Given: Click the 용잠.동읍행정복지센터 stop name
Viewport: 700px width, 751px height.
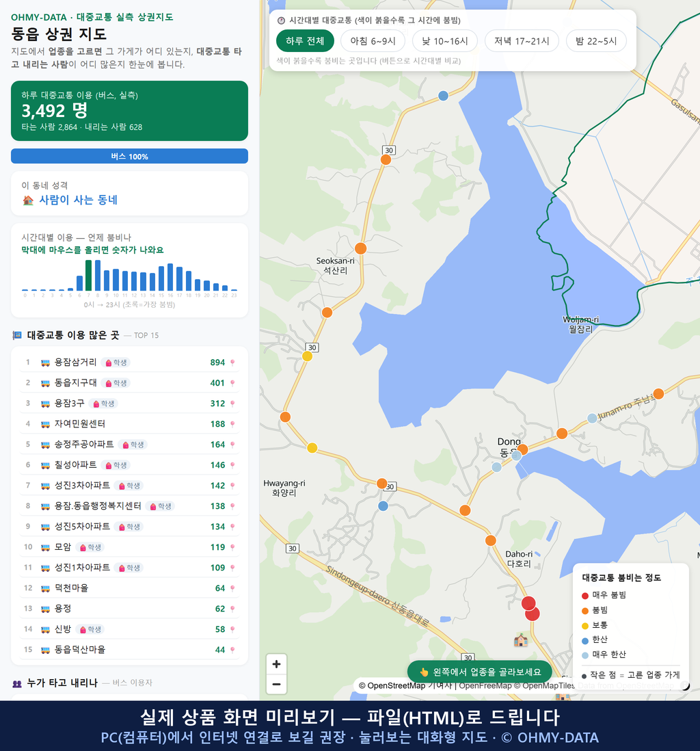Looking at the screenshot, I should (98, 505).
